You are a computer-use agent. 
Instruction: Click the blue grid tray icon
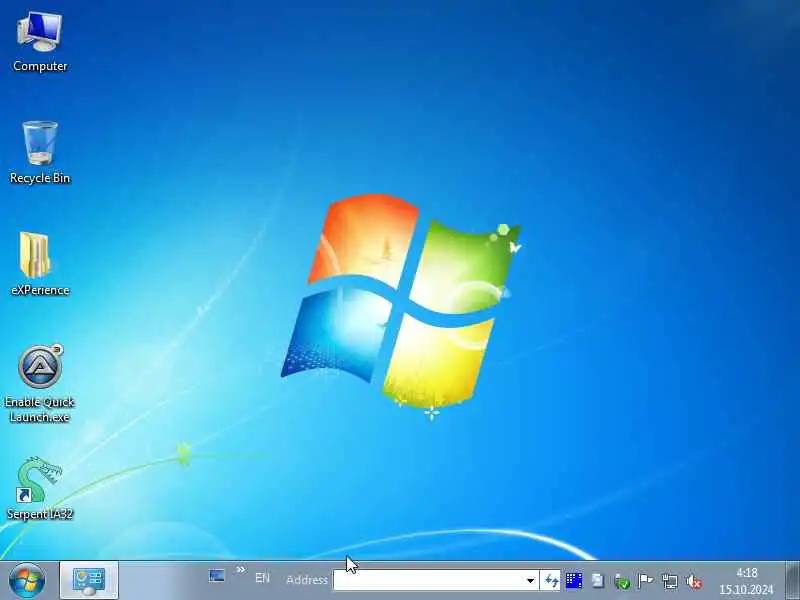pos(574,581)
